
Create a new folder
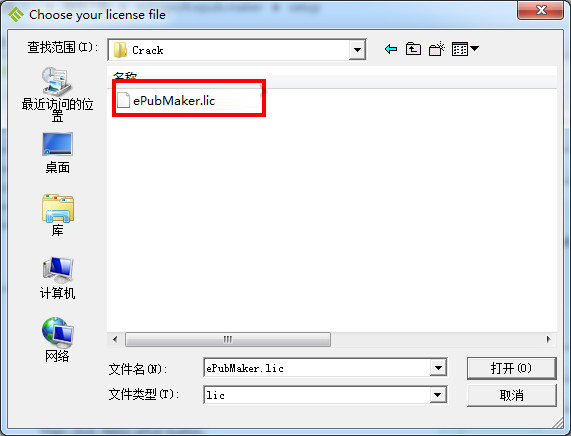pyautogui.click(x=437, y=49)
